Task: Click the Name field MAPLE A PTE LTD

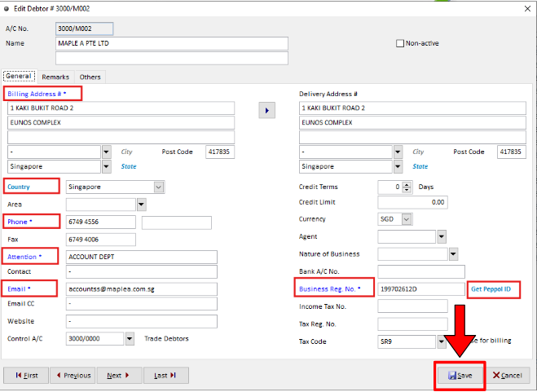Action: click(172, 43)
